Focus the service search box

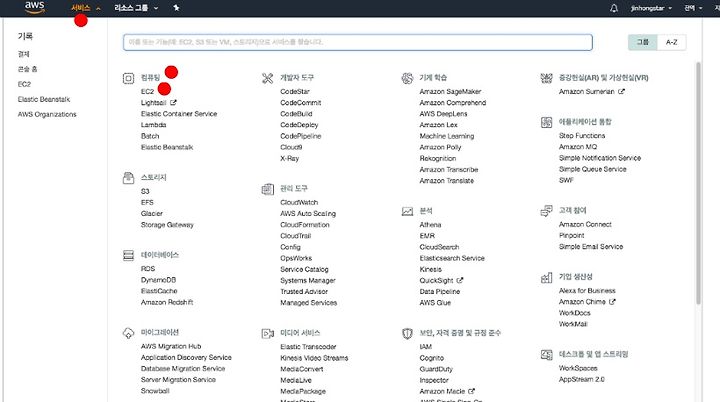click(x=358, y=42)
